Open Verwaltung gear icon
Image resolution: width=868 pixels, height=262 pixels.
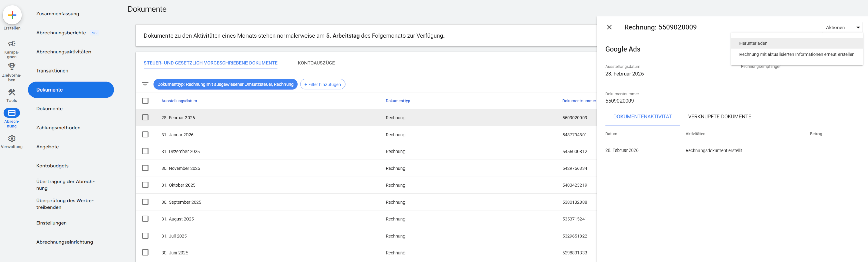click(x=12, y=138)
